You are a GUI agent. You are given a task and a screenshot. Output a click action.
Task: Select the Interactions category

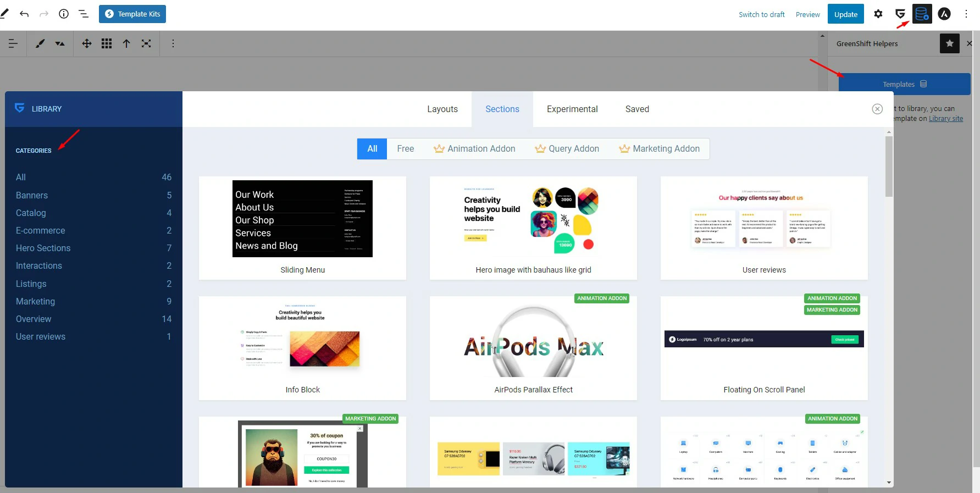click(93, 265)
